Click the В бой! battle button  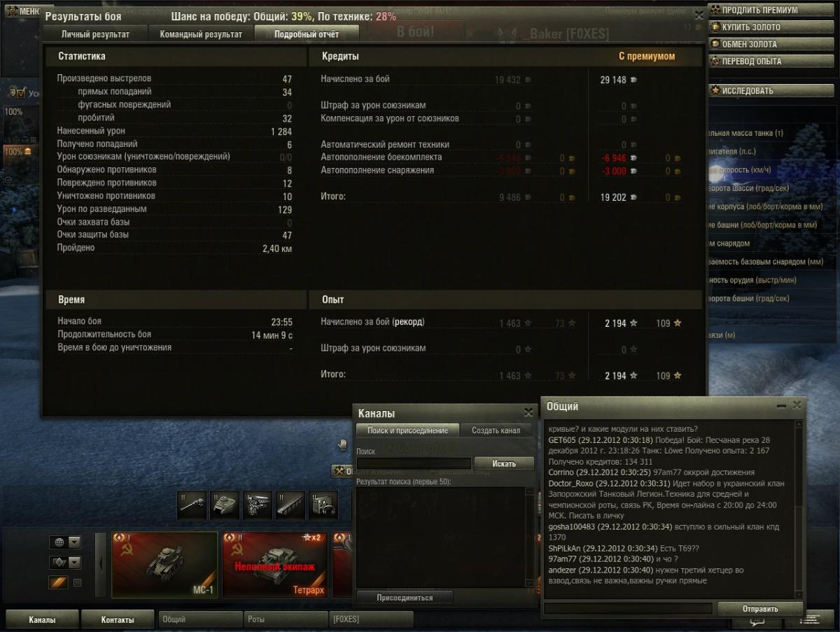(x=416, y=32)
